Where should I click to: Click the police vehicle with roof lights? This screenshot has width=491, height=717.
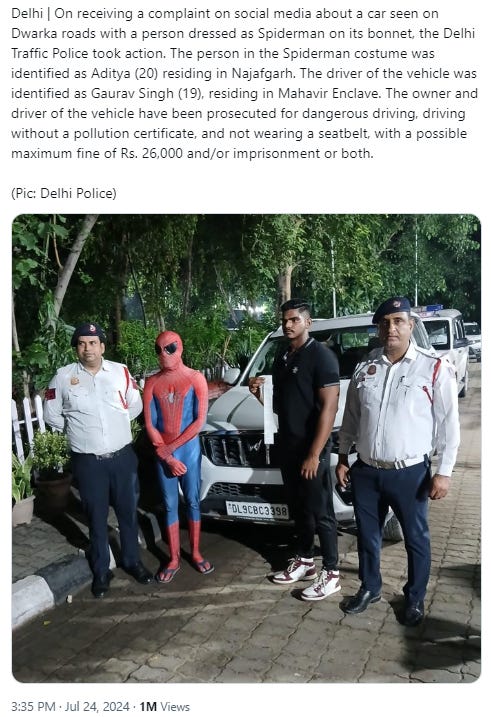point(443,341)
